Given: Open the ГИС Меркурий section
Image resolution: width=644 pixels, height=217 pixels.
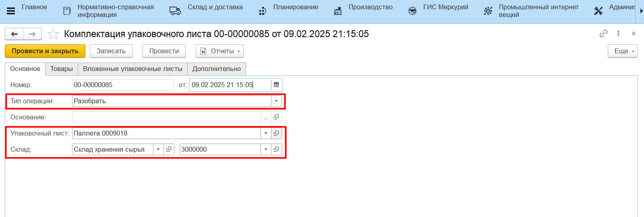Looking at the screenshot, I should click(x=445, y=7).
